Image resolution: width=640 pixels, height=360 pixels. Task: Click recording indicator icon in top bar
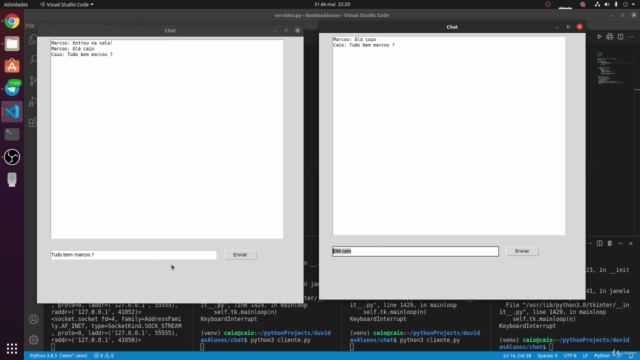[x=548, y=4]
